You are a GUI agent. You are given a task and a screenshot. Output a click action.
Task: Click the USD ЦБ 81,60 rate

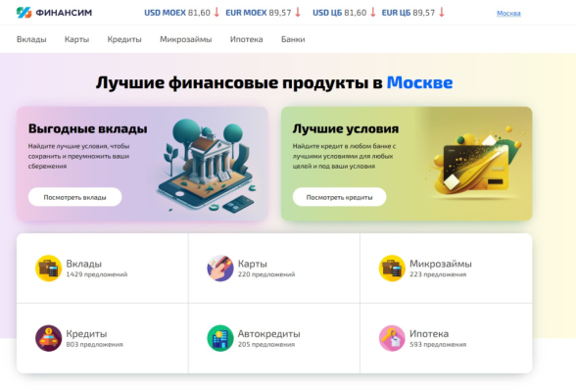pyautogui.click(x=339, y=13)
